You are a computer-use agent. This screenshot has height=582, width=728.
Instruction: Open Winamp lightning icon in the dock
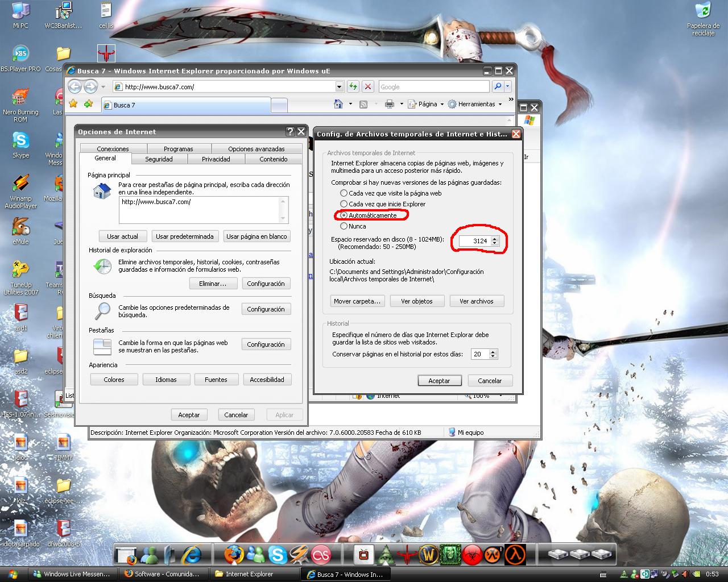point(299,554)
